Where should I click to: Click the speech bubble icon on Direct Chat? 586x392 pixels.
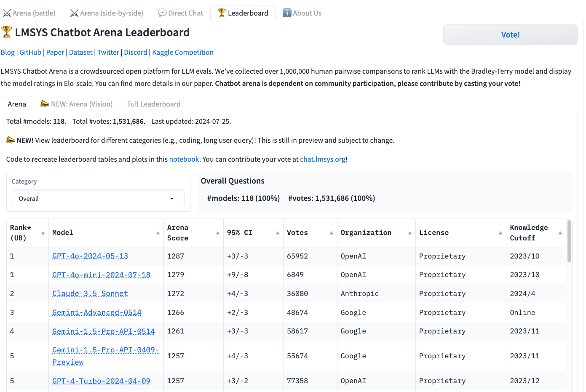click(x=162, y=13)
